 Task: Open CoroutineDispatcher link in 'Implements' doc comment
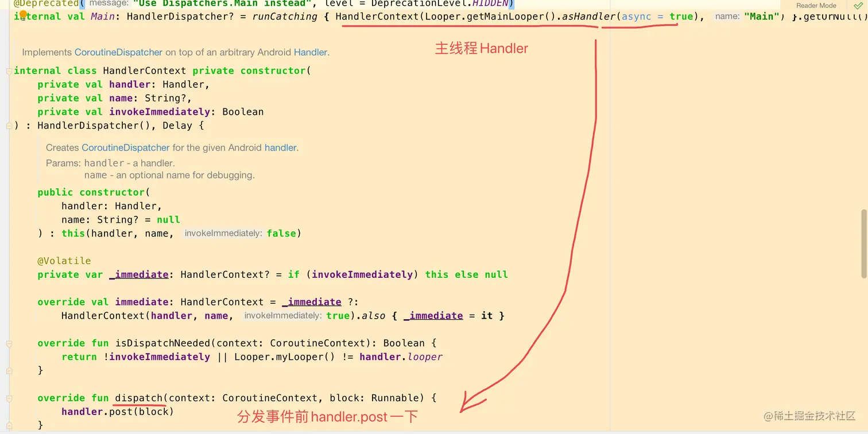[118, 52]
